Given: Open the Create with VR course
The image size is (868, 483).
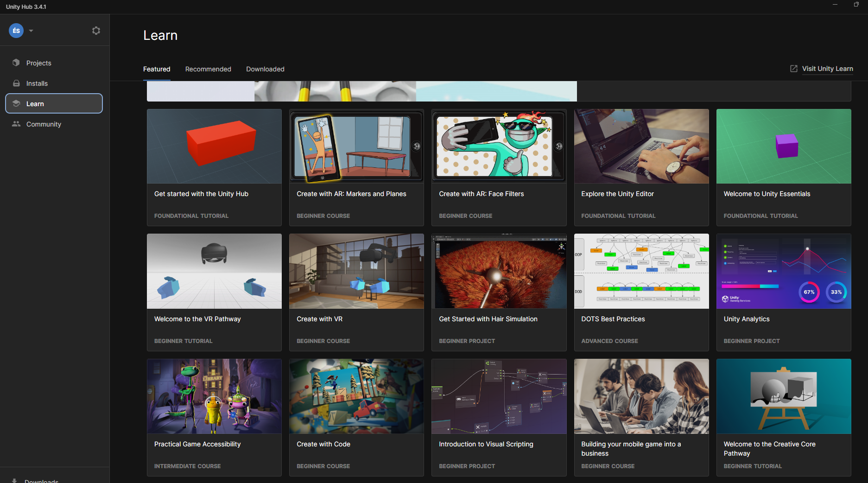Looking at the screenshot, I should tap(356, 292).
